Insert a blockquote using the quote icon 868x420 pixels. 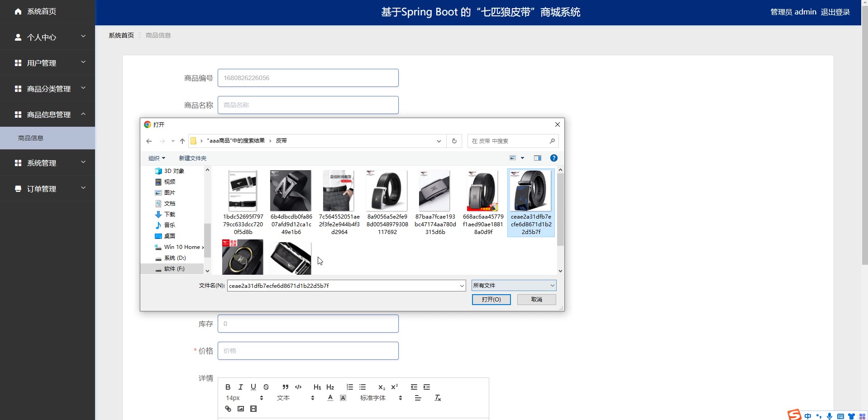[x=285, y=387]
